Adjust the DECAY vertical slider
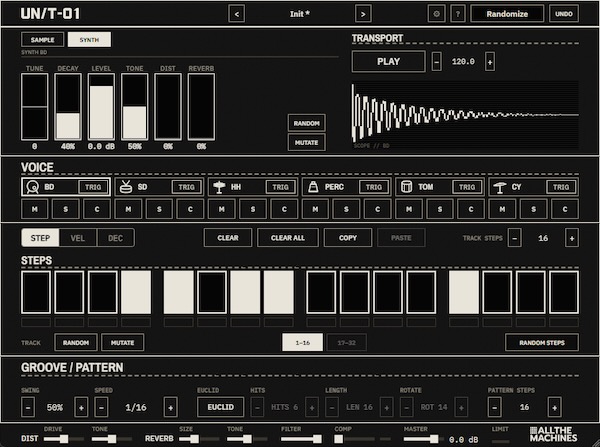600x447 pixels. 68,107
